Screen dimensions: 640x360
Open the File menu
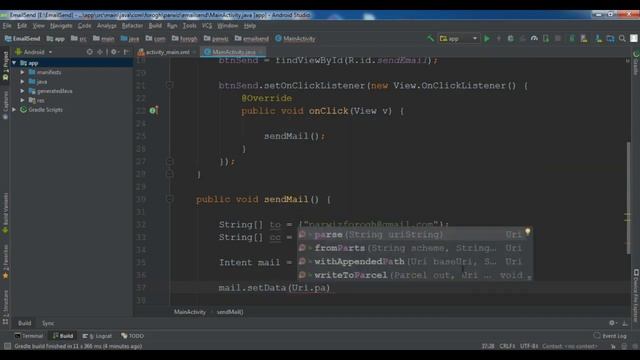pyautogui.click(x=7, y=25)
